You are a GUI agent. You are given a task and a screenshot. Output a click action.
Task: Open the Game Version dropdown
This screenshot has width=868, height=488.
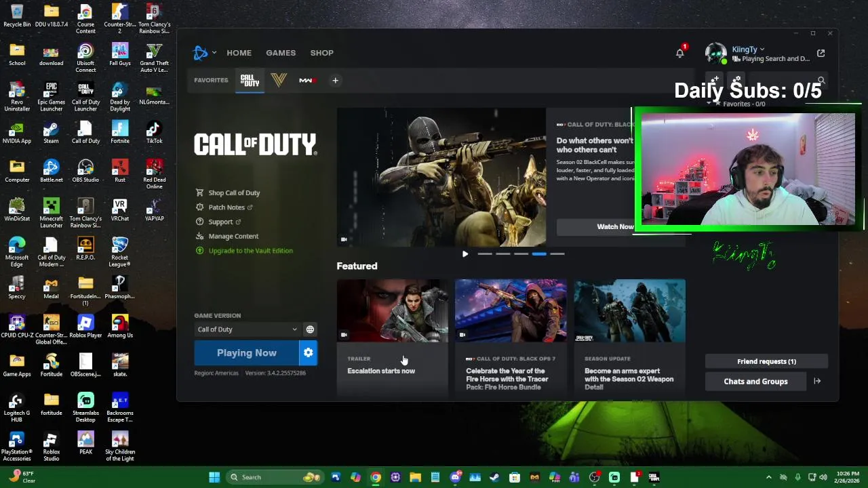tap(247, 329)
